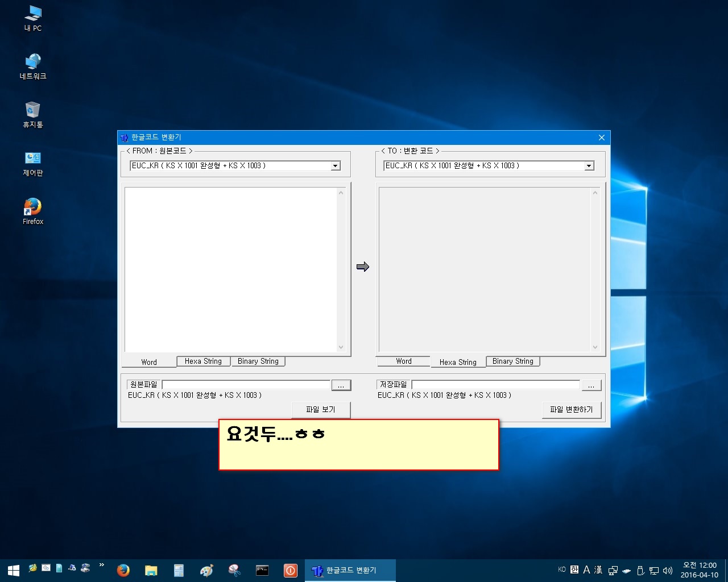The width and height of the screenshot is (728, 582).
Task: Click the conversion arrow between the text panes
Action: tap(363, 267)
